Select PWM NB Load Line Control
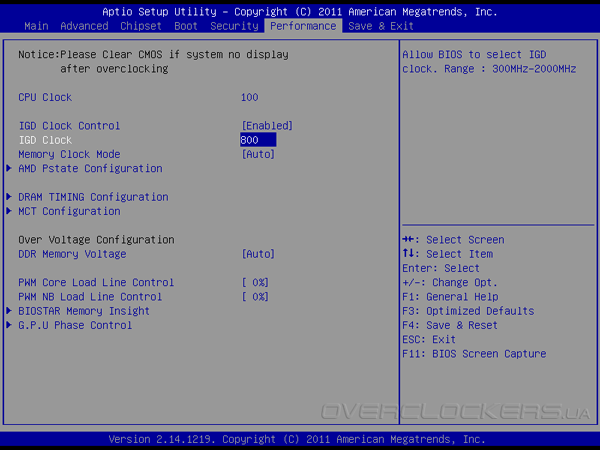The image size is (600, 450). pos(90,297)
